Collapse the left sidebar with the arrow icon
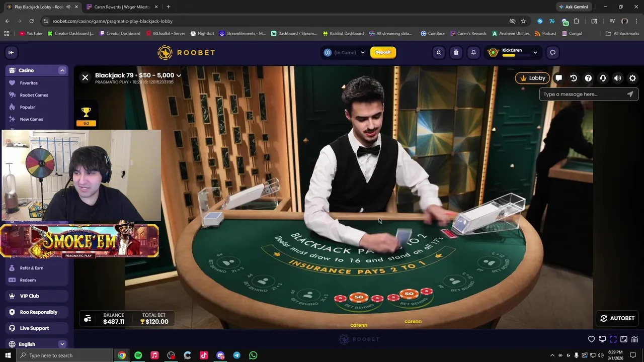The height and width of the screenshot is (362, 644). point(11,52)
